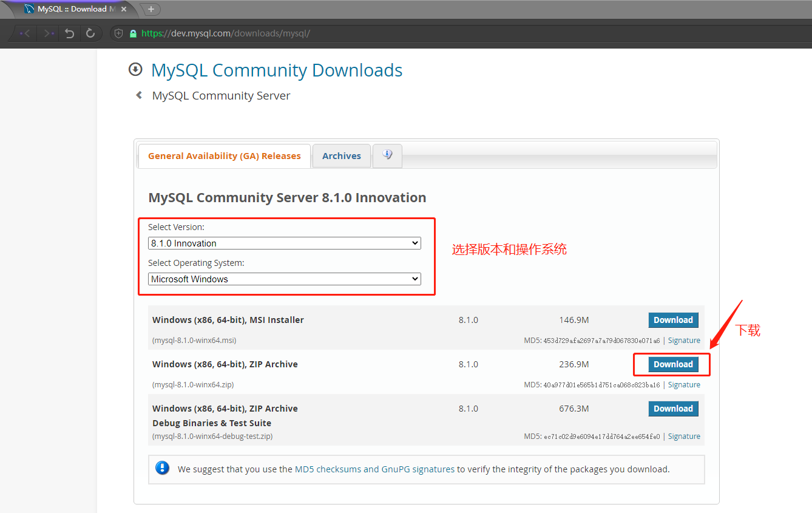The width and height of the screenshot is (812, 513).
Task: Click the back navigation arrow
Action: point(23,33)
